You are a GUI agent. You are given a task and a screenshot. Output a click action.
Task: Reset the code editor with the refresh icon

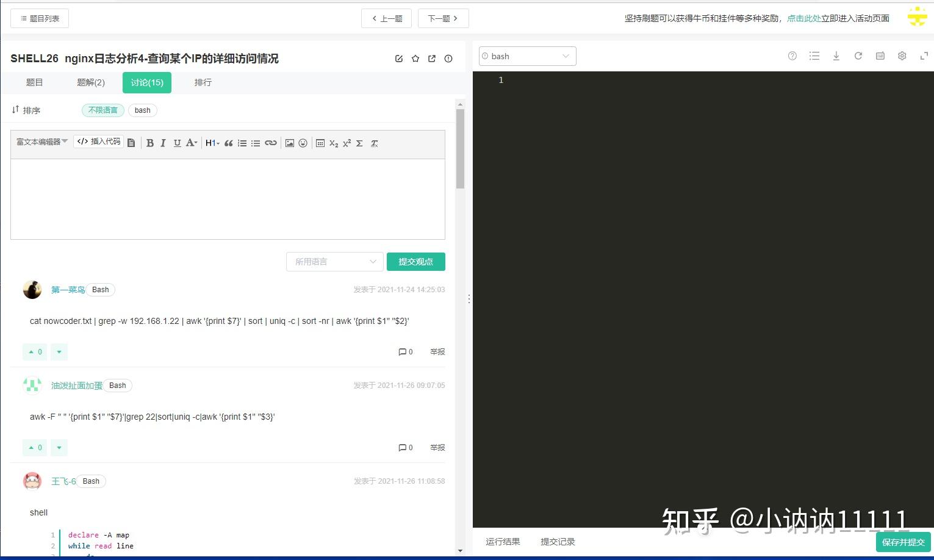(858, 56)
